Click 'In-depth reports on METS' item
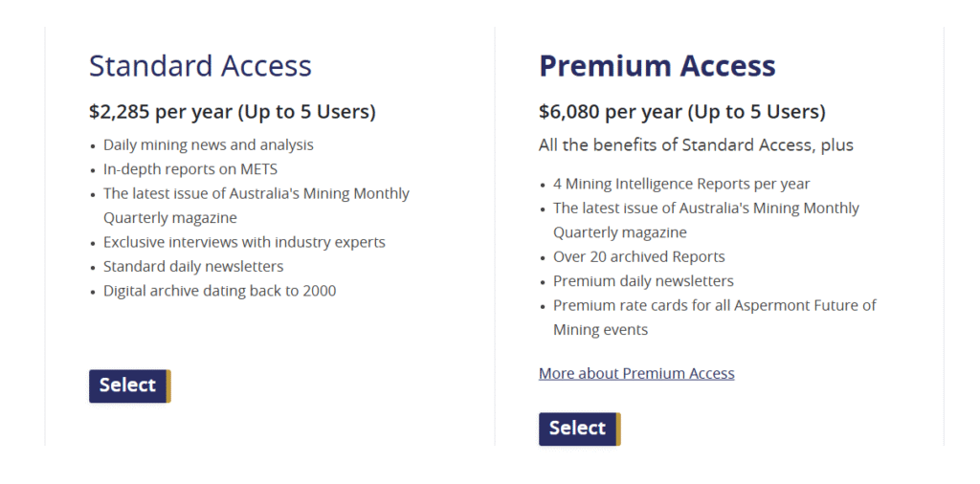Screen dimensions: 980x484 (x=190, y=169)
